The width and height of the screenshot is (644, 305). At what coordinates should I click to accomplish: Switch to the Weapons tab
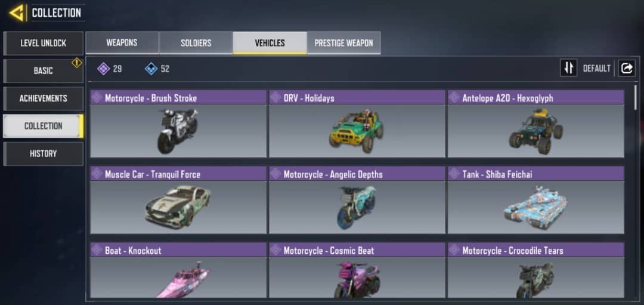122,43
